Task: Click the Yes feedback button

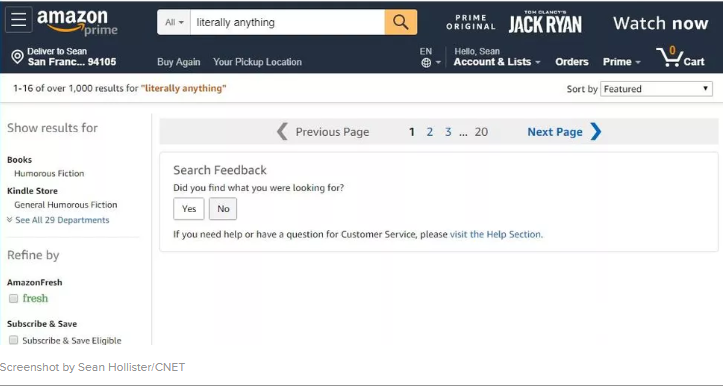Action: [x=188, y=209]
